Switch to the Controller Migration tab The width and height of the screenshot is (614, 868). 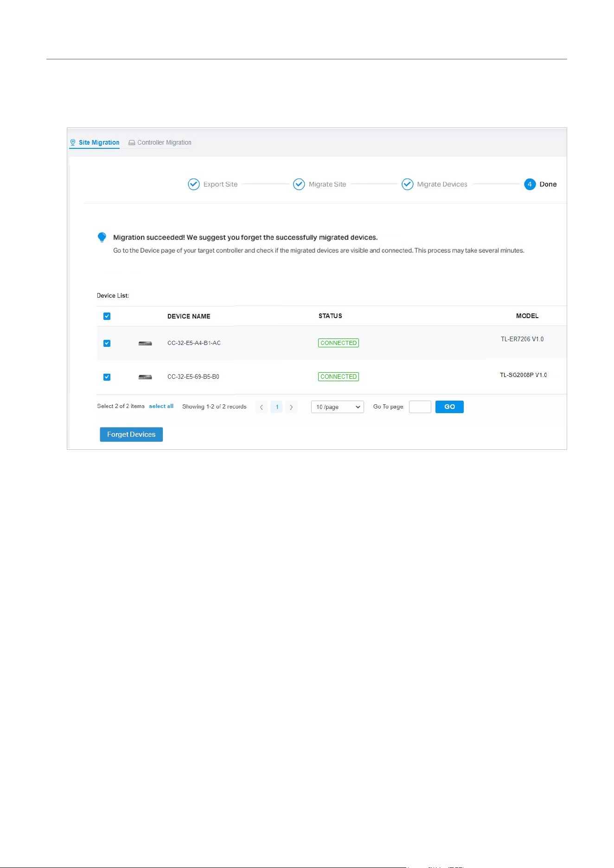160,142
